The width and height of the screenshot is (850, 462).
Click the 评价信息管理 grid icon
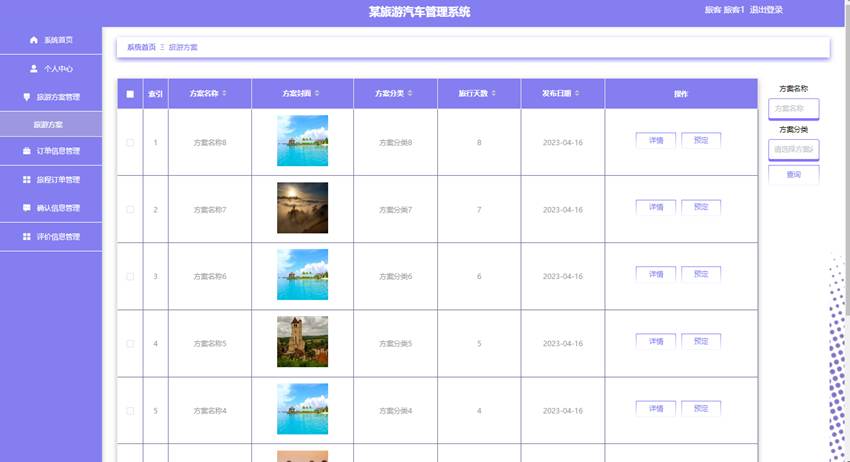[27, 236]
